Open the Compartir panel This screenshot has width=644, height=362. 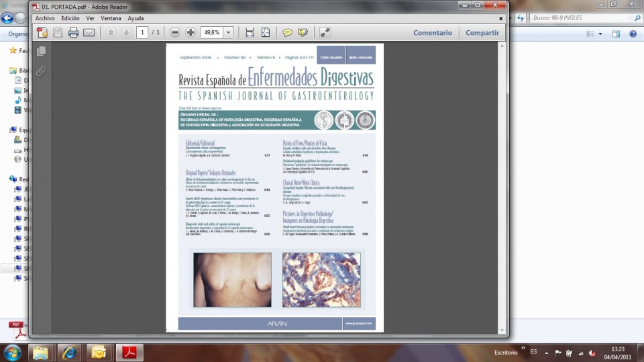coord(482,33)
